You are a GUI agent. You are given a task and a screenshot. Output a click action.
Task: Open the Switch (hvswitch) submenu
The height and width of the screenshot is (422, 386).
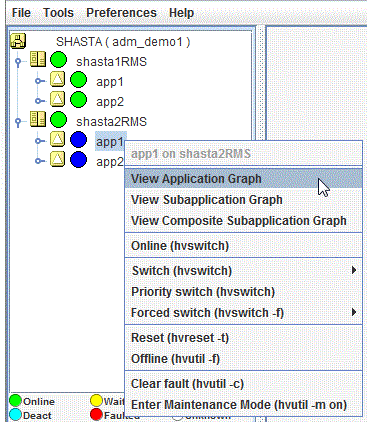243,270
